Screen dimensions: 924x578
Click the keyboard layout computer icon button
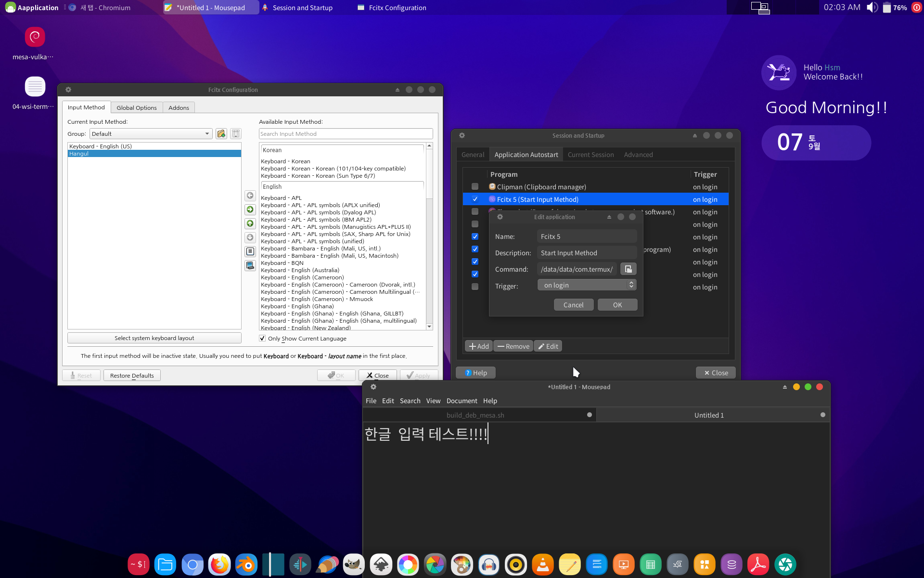tap(250, 265)
